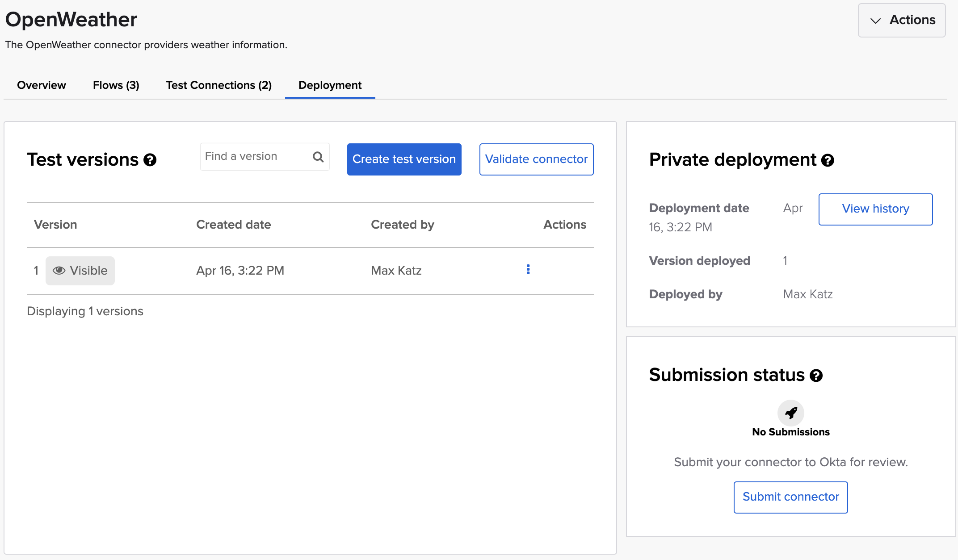Focus the Find a version search field
The image size is (958, 560).
coord(255,157)
